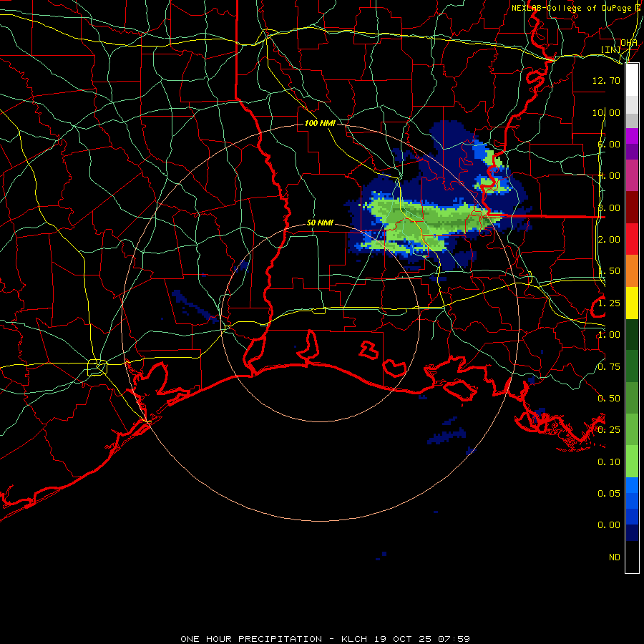Select the yellow swatch in the color scale
This screenshot has width=644, height=644.
pos(632,303)
